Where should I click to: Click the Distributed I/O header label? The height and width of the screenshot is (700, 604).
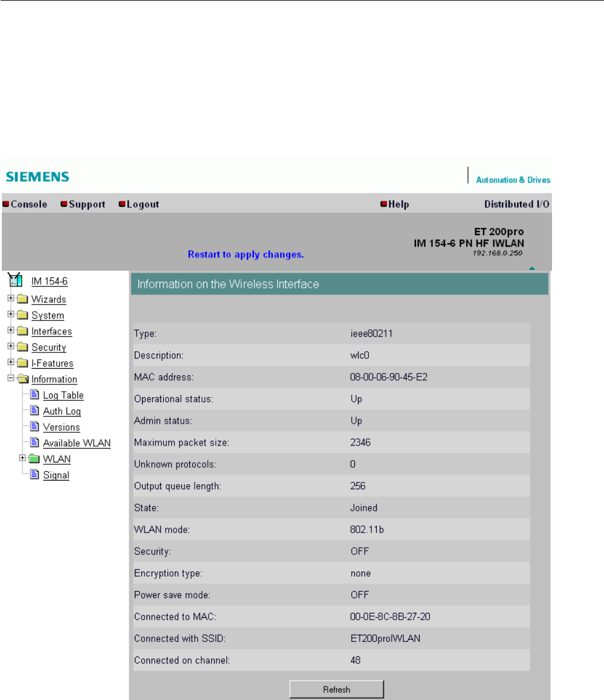pyautogui.click(x=517, y=204)
